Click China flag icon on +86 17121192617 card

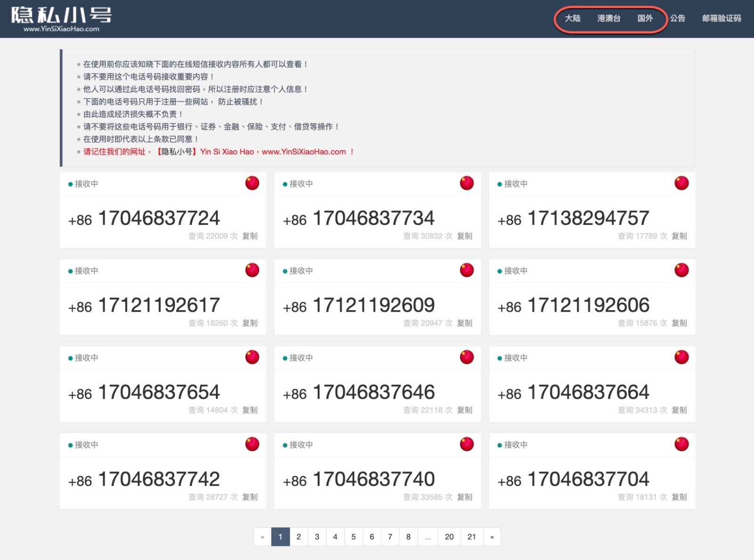[x=252, y=270]
